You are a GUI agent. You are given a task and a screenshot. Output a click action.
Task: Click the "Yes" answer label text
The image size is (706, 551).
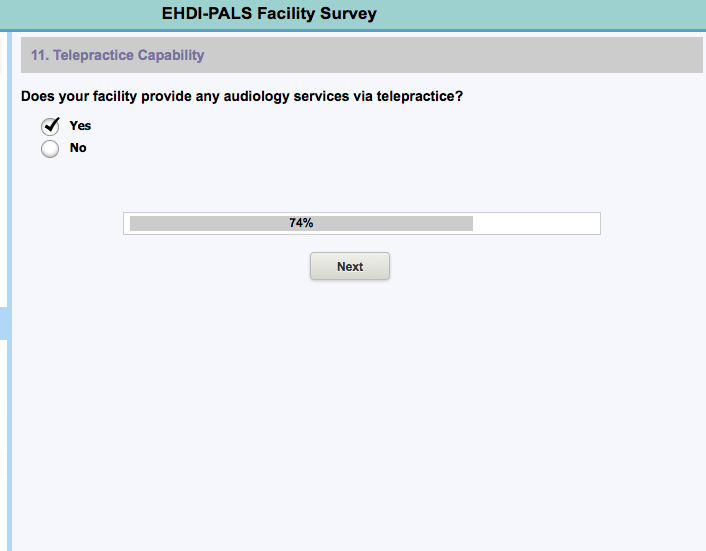[80, 126]
